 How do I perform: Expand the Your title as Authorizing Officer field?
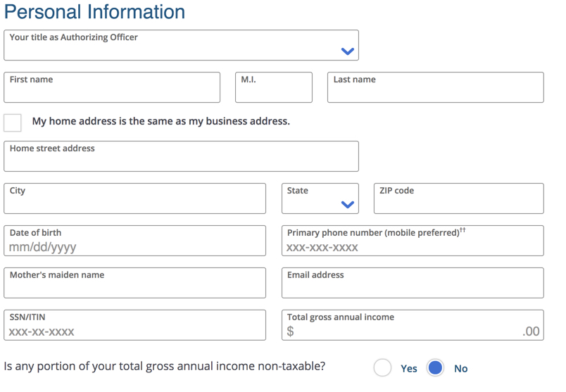point(181,45)
